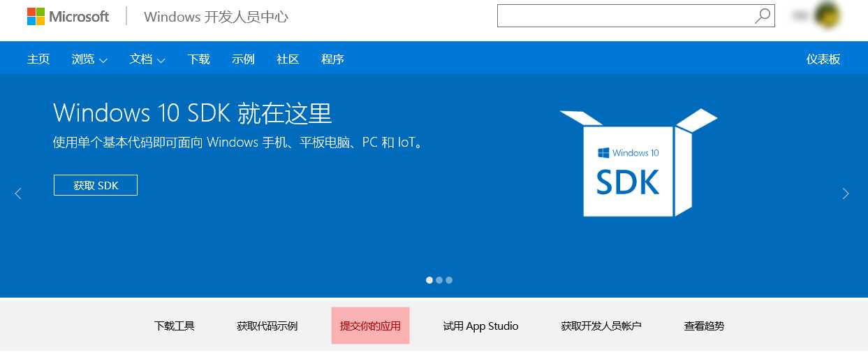Open the 仪表板 dashboard link
This screenshot has height=357, width=868.
tap(823, 59)
